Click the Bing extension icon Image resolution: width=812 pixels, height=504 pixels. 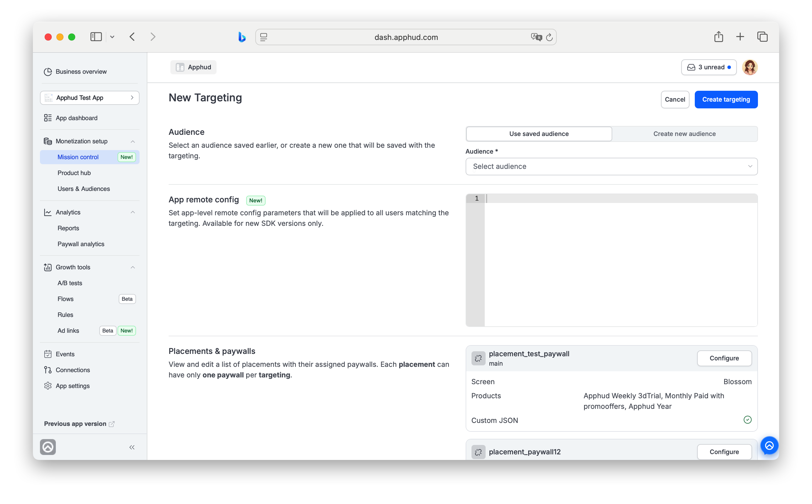tap(242, 37)
